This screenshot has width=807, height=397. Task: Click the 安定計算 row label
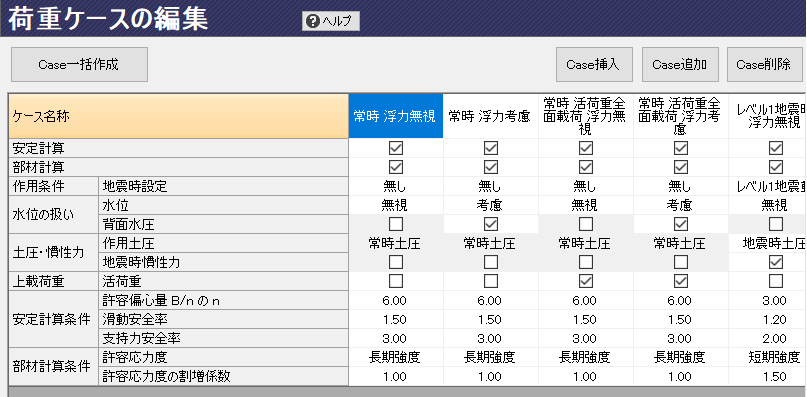179,148
